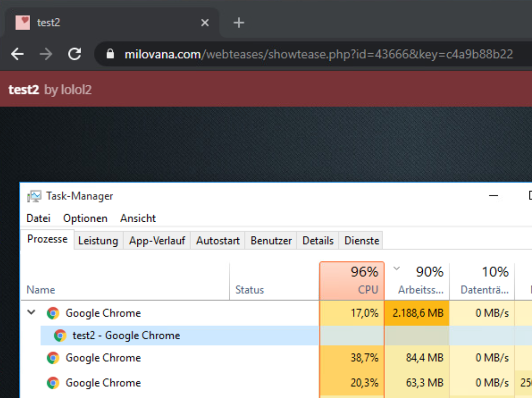Open the Optionen menu

coord(85,218)
